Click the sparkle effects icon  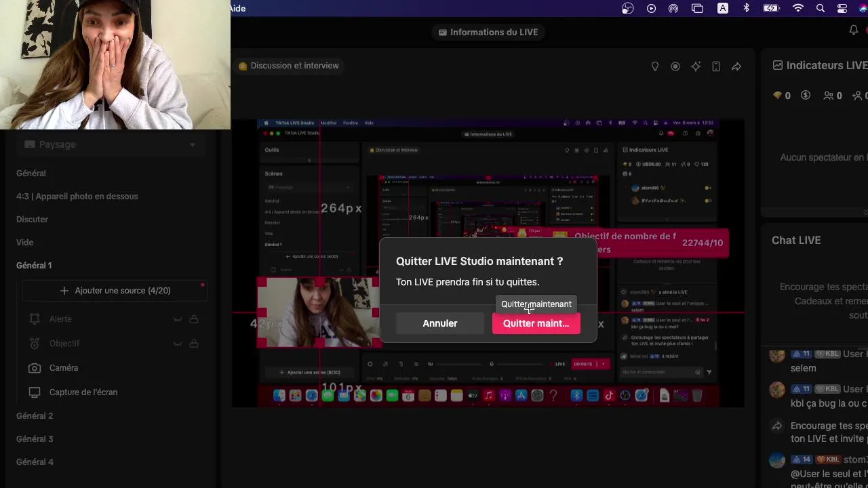click(696, 66)
